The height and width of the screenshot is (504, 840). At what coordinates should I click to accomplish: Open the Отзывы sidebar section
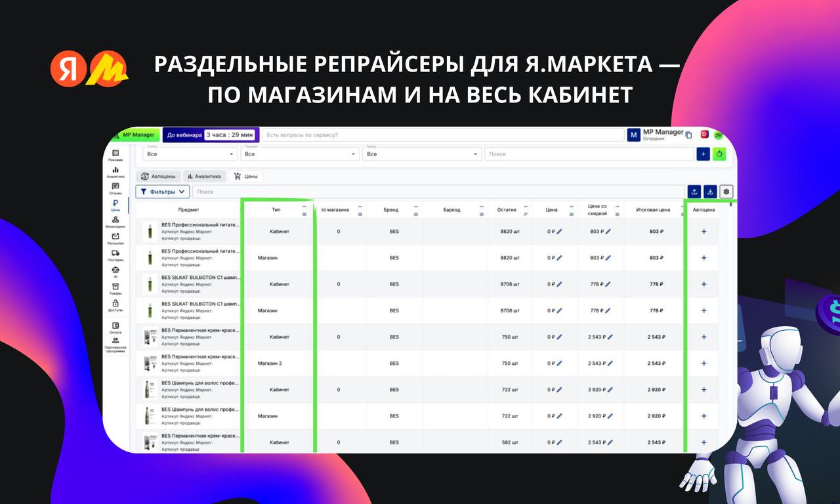coord(115,188)
